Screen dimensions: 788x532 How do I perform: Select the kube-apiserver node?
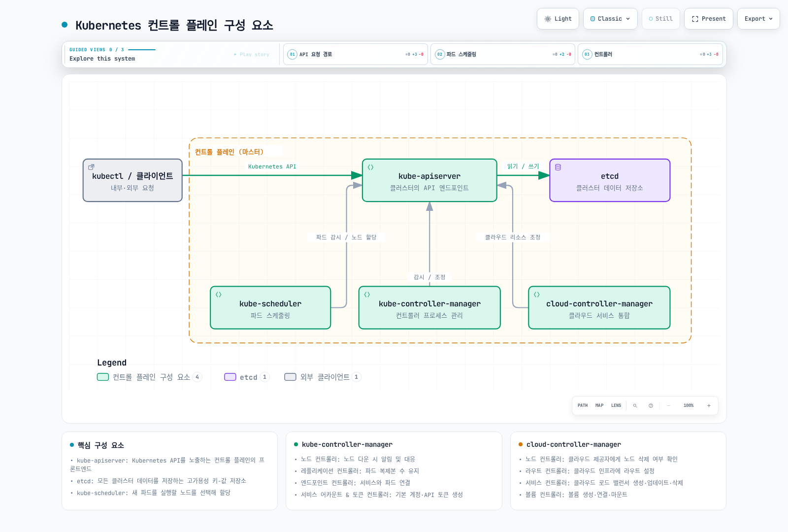(x=429, y=180)
